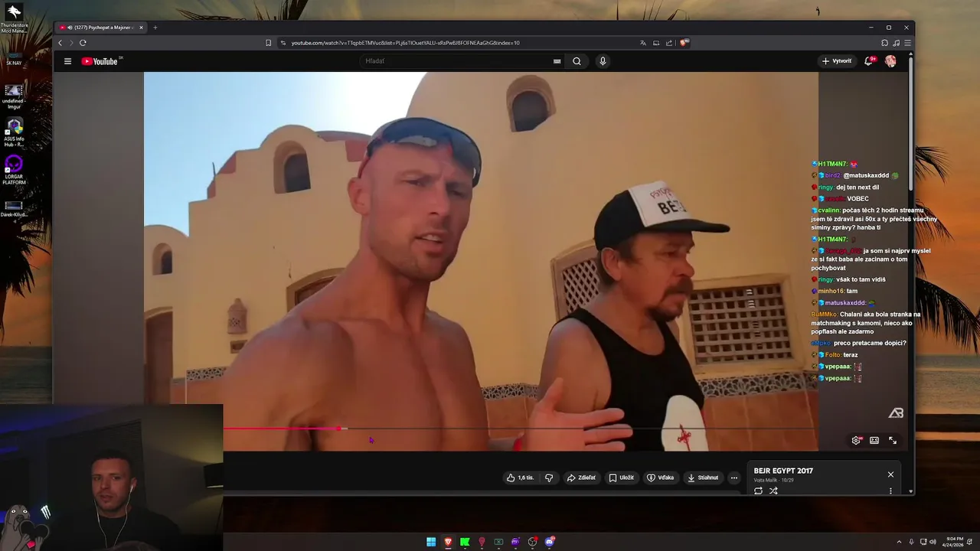Select the Psychopat a Majsner tab

(102, 28)
